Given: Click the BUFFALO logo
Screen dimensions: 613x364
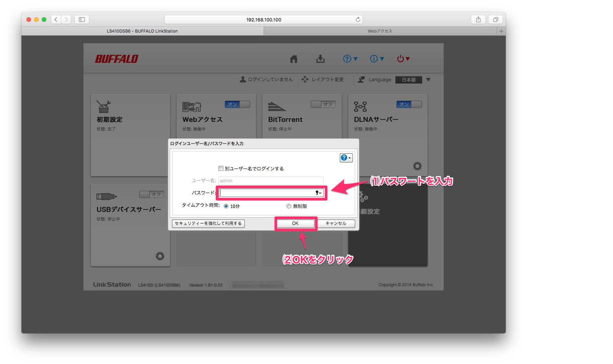Looking at the screenshot, I should pos(116,59).
